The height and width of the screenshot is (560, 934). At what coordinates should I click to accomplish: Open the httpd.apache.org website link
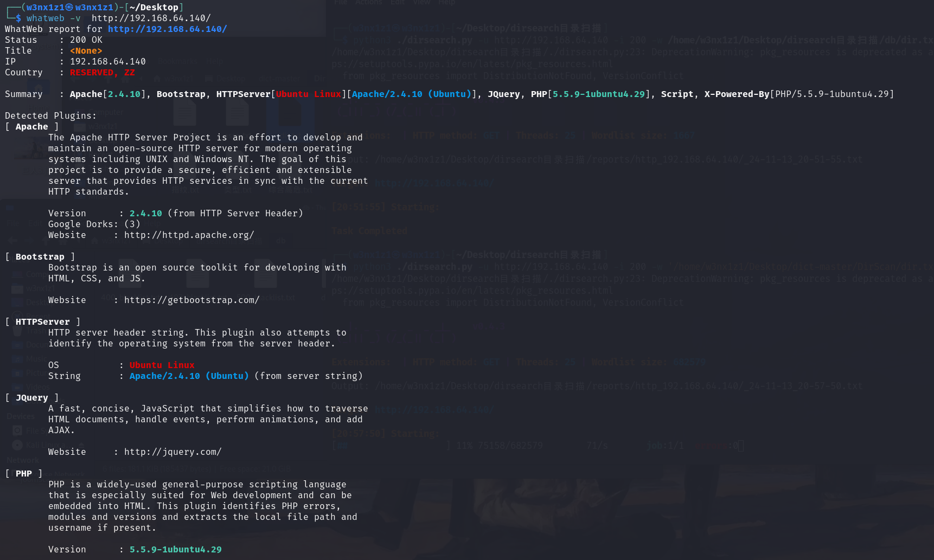189,235
